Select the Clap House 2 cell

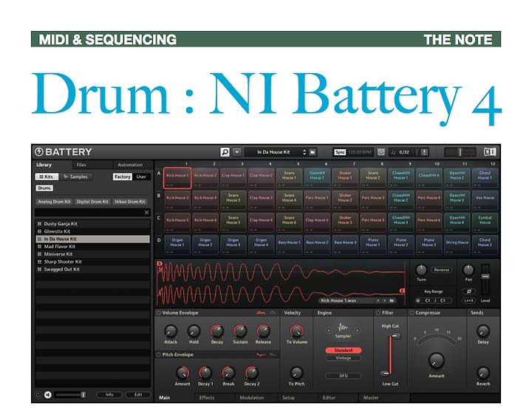coord(262,178)
